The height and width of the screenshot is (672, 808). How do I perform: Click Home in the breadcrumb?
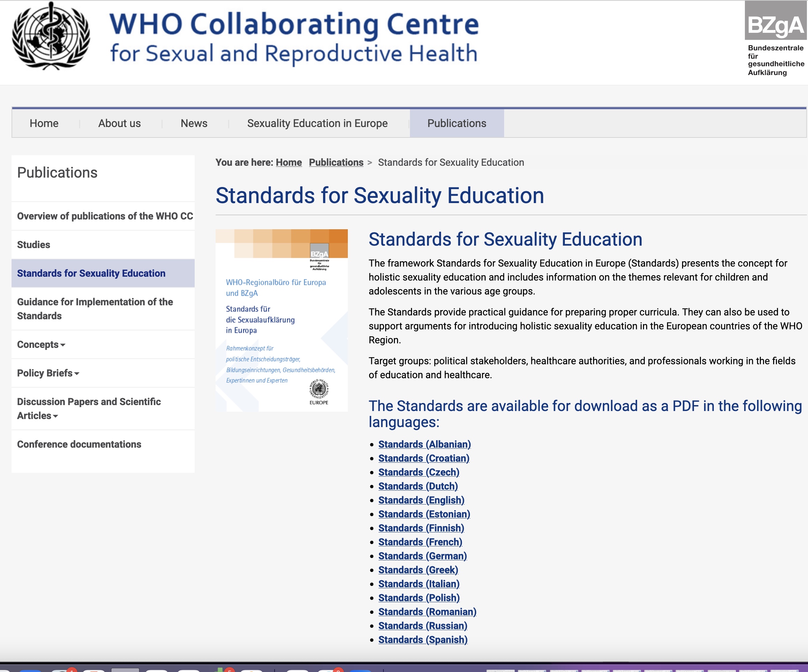tap(289, 163)
